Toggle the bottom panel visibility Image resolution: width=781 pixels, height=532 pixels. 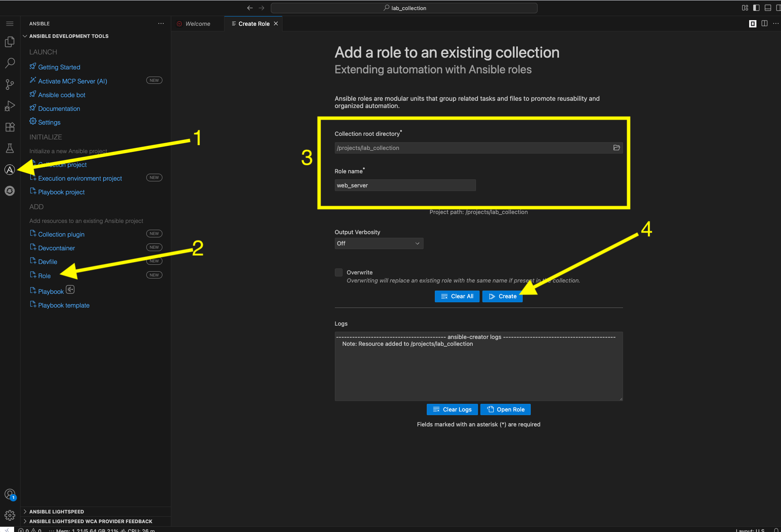(x=768, y=8)
